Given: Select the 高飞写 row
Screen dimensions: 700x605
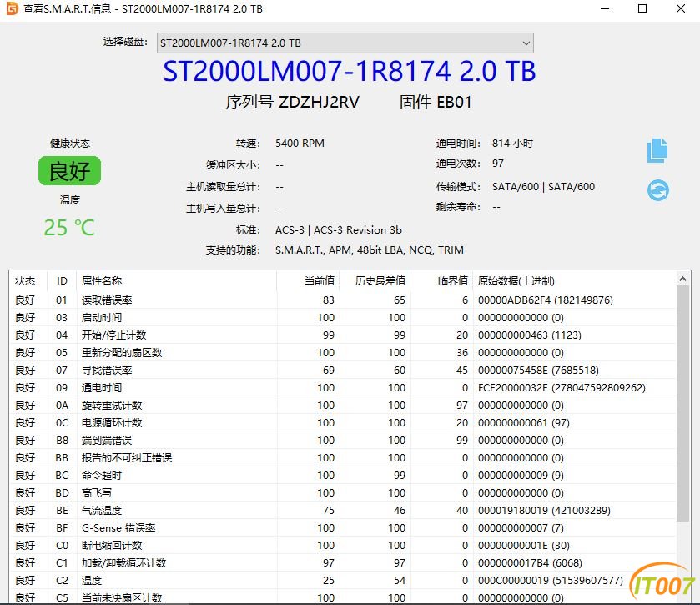Looking at the screenshot, I should tap(342, 492).
